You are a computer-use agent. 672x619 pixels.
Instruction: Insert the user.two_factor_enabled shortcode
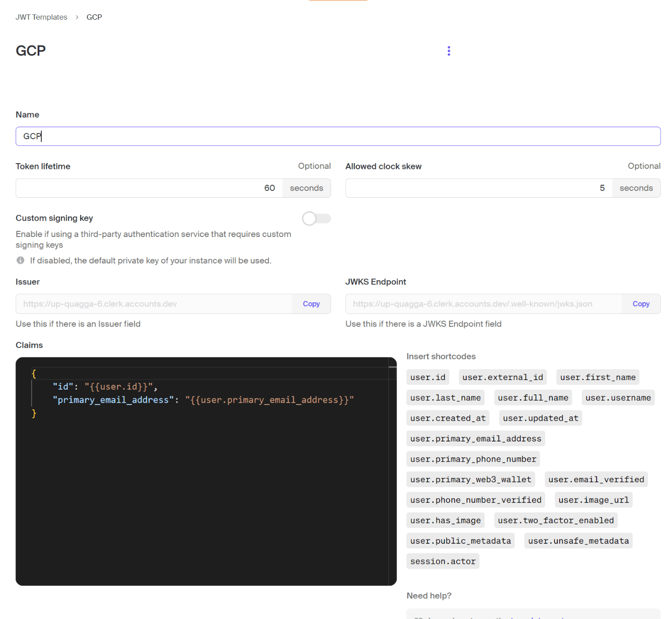click(x=556, y=521)
